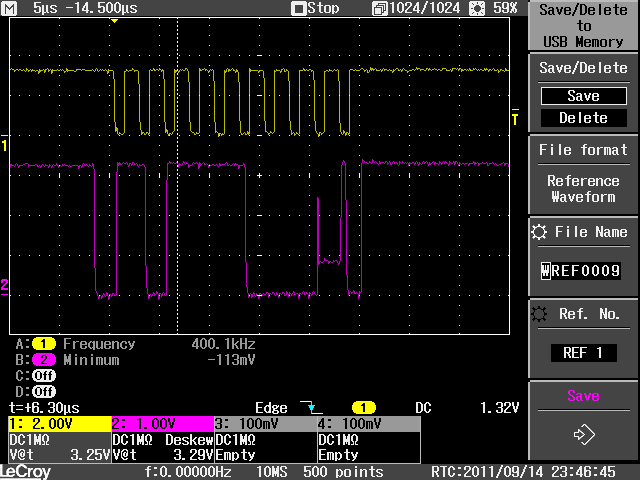This screenshot has height=480, width=640.
Task: Click the File Name knob icon
Action: 539,232
